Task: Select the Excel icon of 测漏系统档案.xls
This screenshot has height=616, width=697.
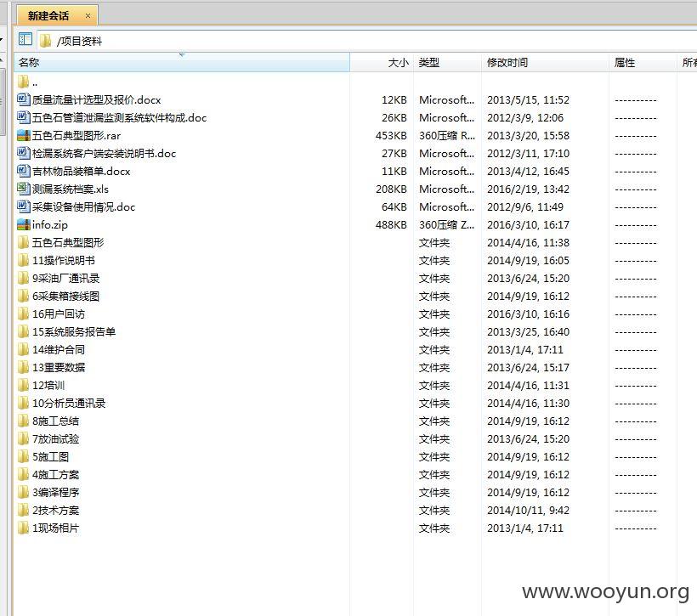Action: click(x=23, y=189)
